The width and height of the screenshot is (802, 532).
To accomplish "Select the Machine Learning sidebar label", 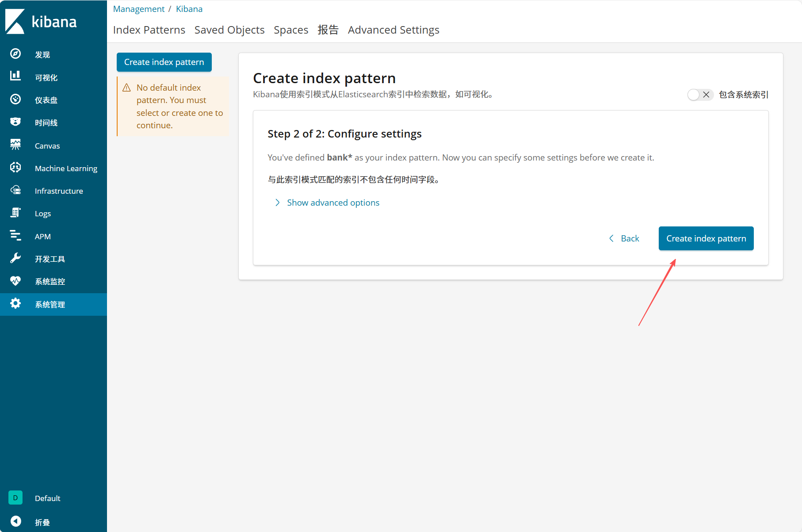I will click(x=66, y=168).
